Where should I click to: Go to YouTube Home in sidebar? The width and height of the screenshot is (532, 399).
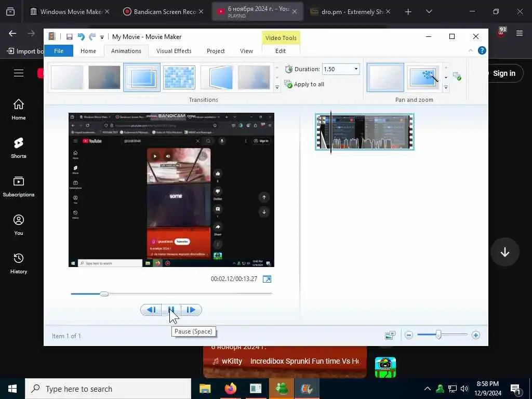point(19,109)
